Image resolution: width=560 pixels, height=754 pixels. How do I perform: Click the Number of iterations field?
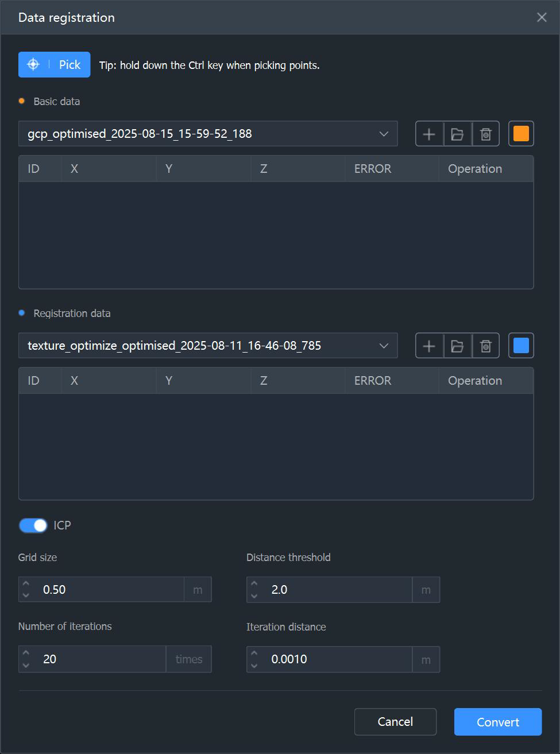(x=101, y=659)
